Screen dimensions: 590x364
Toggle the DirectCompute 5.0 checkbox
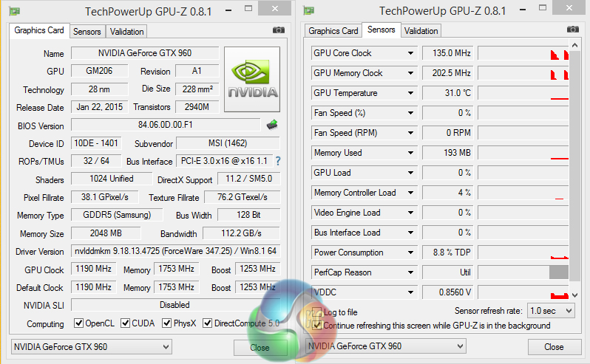(x=207, y=323)
